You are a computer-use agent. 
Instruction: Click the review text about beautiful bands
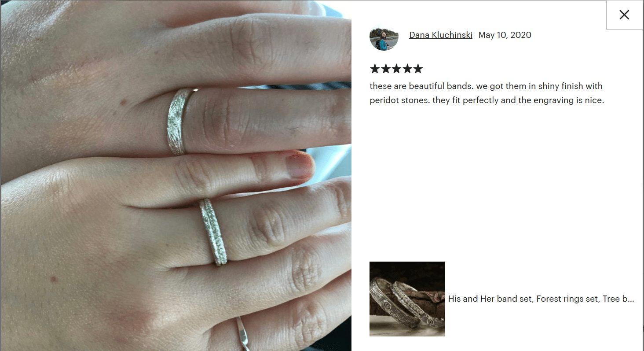[487, 93]
